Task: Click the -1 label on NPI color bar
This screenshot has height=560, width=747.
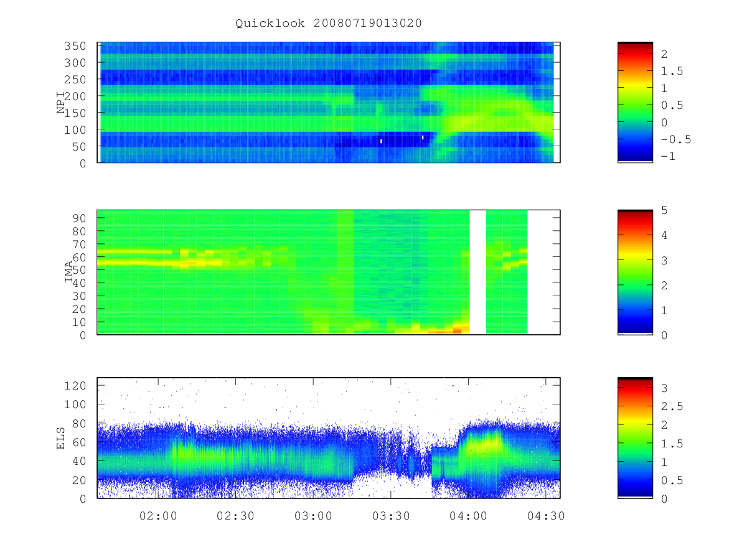Action: 669,156
